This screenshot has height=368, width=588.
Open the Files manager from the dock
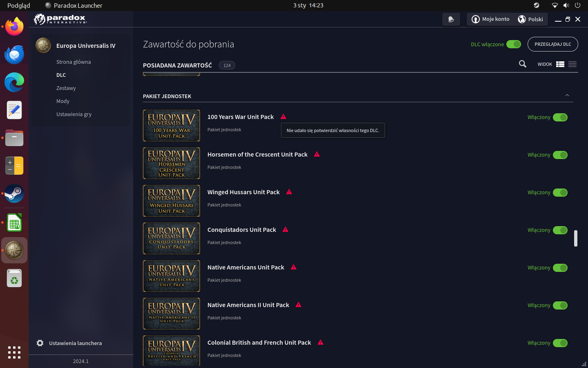[x=14, y=138]
